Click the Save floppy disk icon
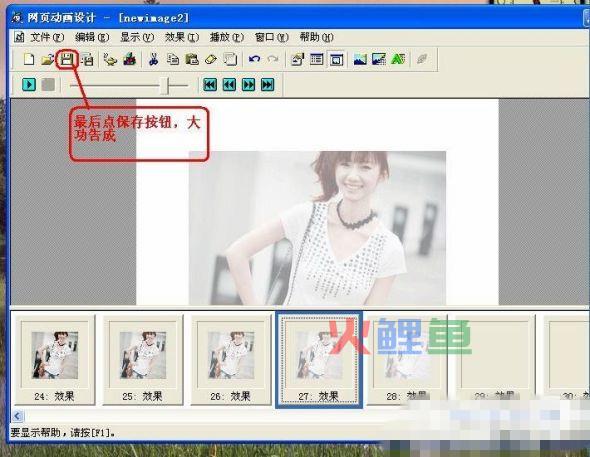The width and height of the screenshot is (590, 457). (67, 59)
